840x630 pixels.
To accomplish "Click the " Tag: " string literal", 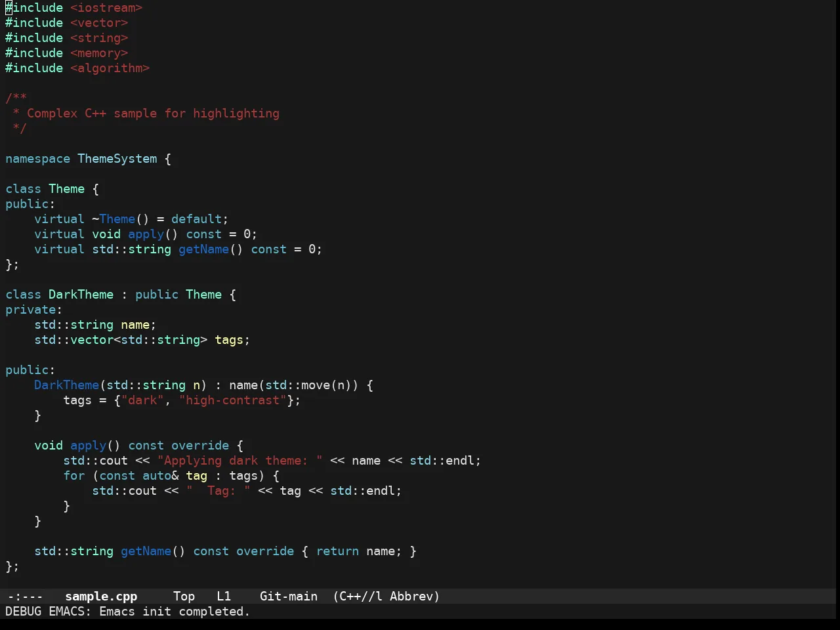I will [219, 491].
